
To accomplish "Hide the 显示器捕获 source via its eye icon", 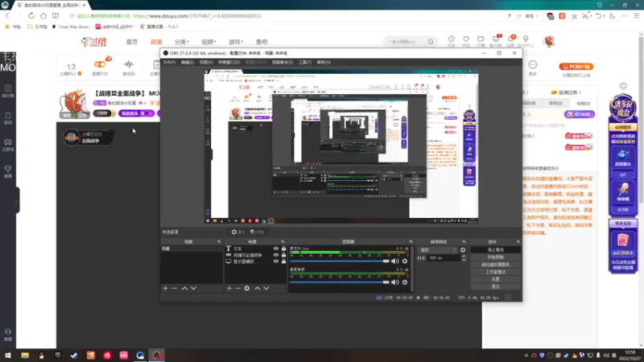I will coord(276,261).
